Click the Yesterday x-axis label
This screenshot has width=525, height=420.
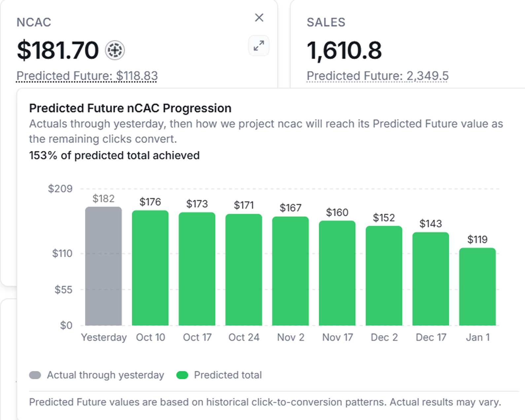104,337
